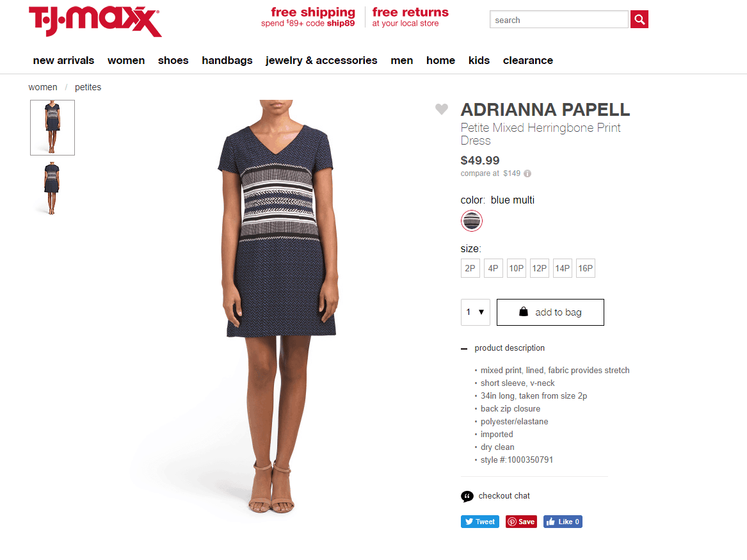Select the blue multi color swatch

(x=472, y=221)
